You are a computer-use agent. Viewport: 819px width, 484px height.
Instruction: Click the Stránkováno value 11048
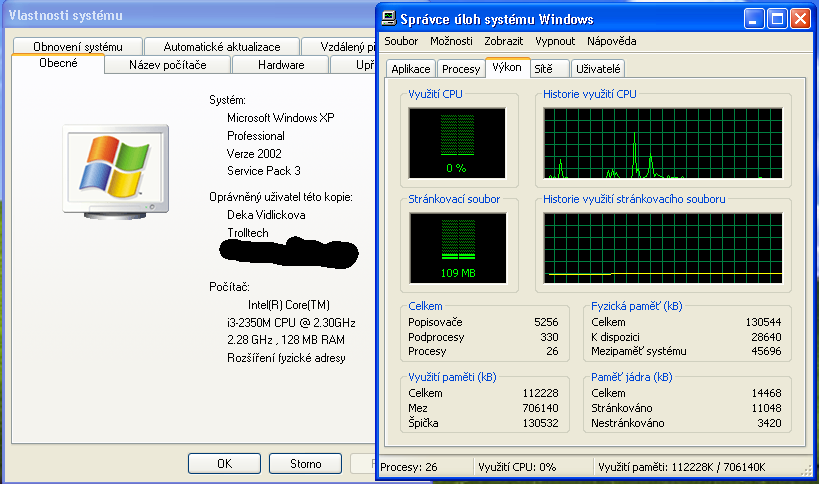pyautogui.click(x=766, y=408)
